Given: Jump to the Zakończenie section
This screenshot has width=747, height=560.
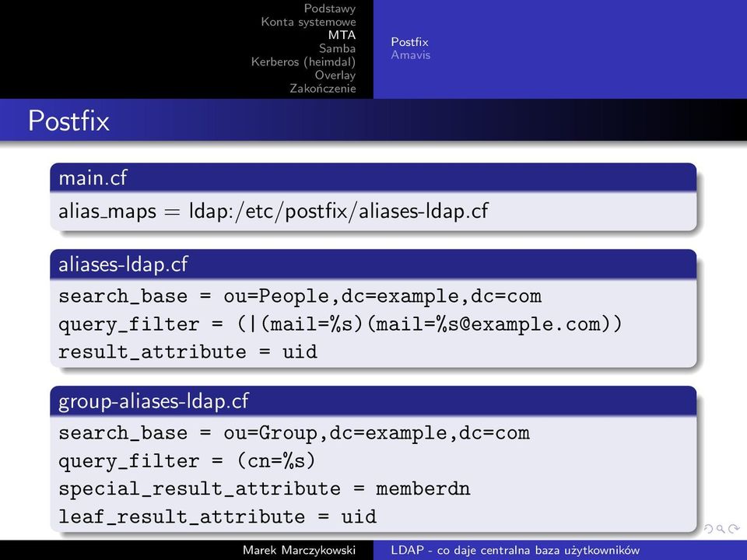Looking at the screenshot, I should tap(323, 89).
